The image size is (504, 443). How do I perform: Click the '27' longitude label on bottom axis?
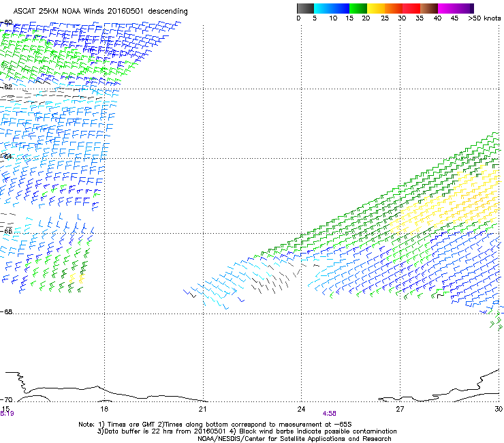pos(400,409)
